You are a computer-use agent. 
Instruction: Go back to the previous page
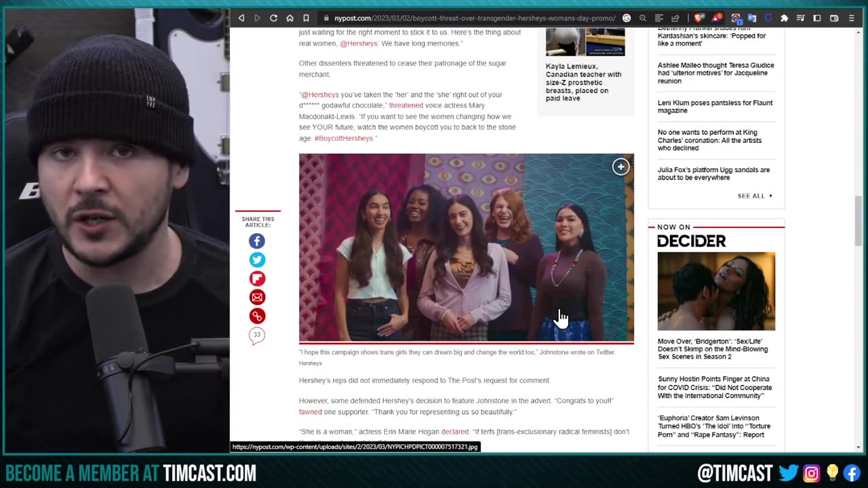point(241,18)
